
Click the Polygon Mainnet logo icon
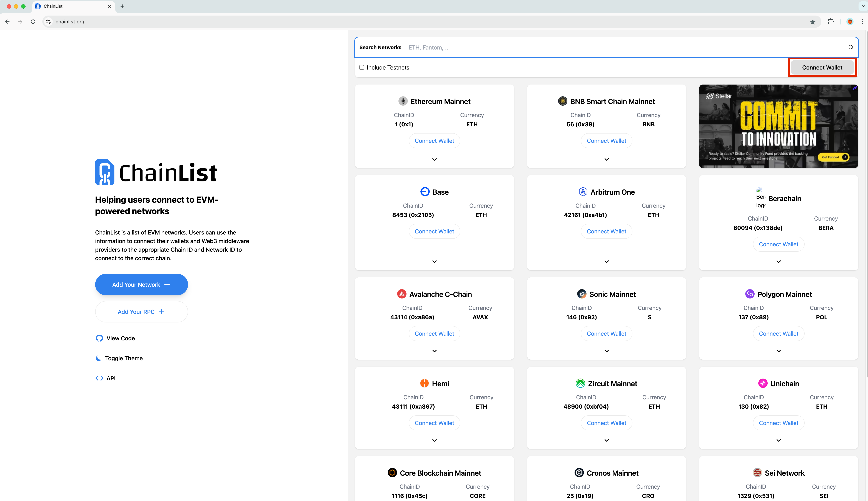[750, 294]
